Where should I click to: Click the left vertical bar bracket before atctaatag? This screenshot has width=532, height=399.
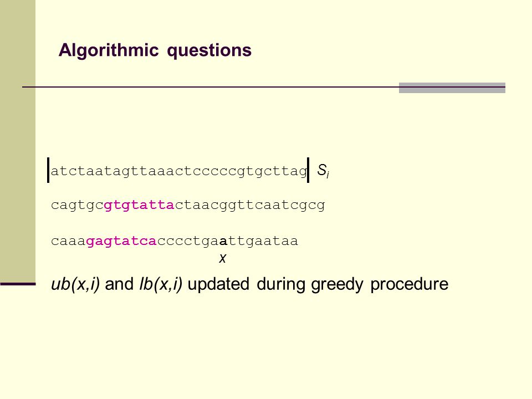tap(48, 170)
